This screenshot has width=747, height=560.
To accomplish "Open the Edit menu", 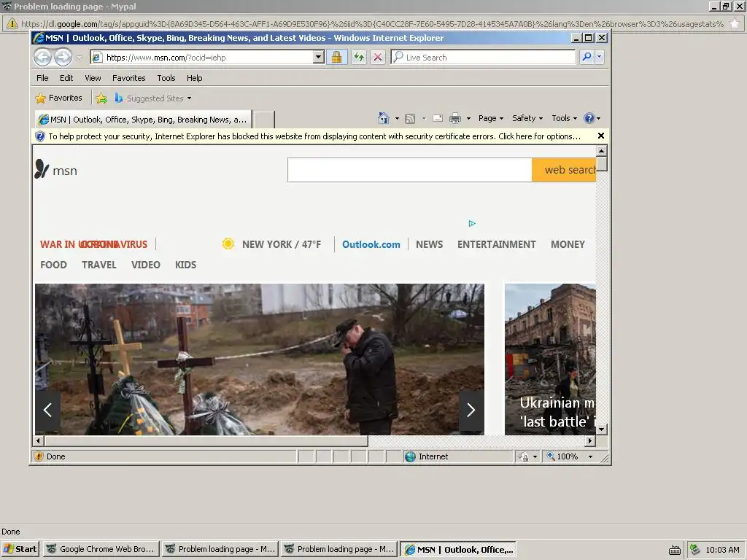I will click(x=66, y=78).
